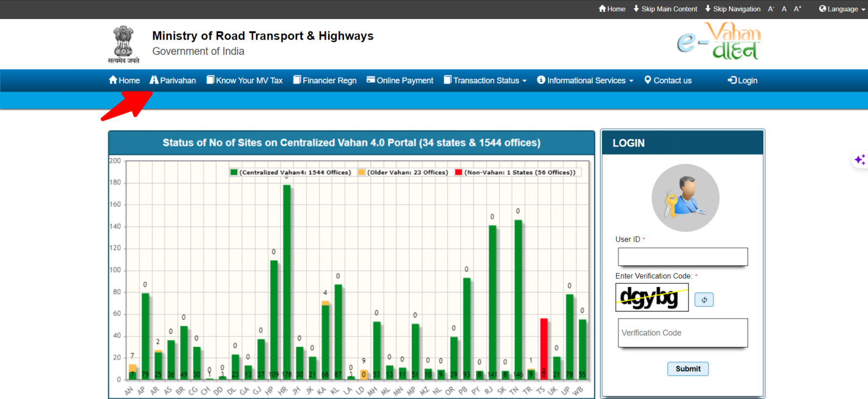Click the Submit button
Screen dimensions: 868x399
point(688,369)
